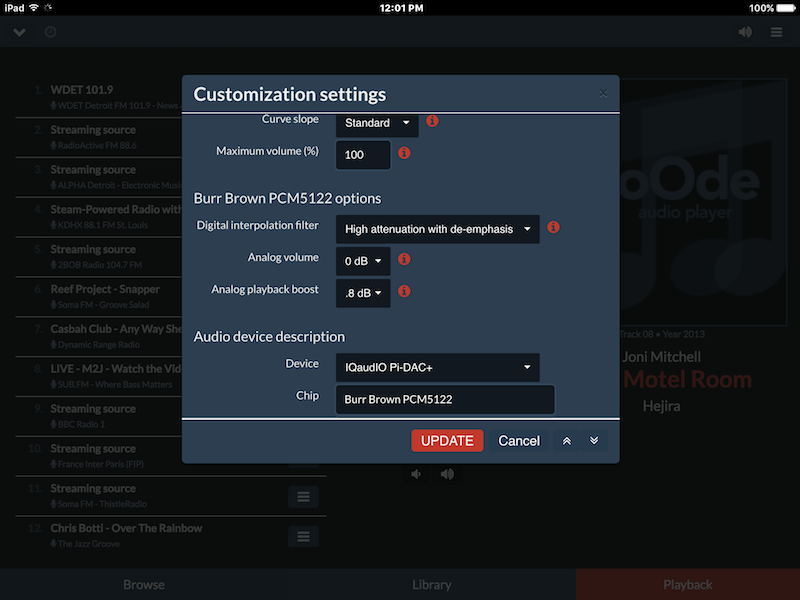Image resolution: width=800 pixels, height=600 pixels.
Task: Jump to bottom with double-down arrow button
Action: [594, 441]
